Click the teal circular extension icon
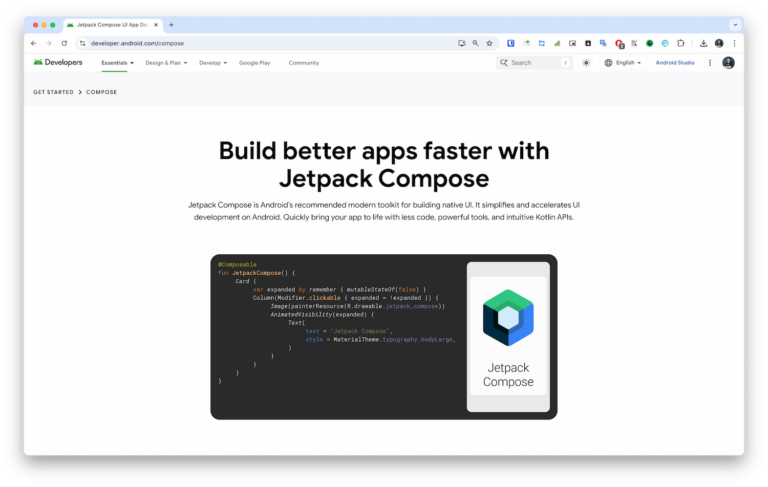 tap(665, 43)
